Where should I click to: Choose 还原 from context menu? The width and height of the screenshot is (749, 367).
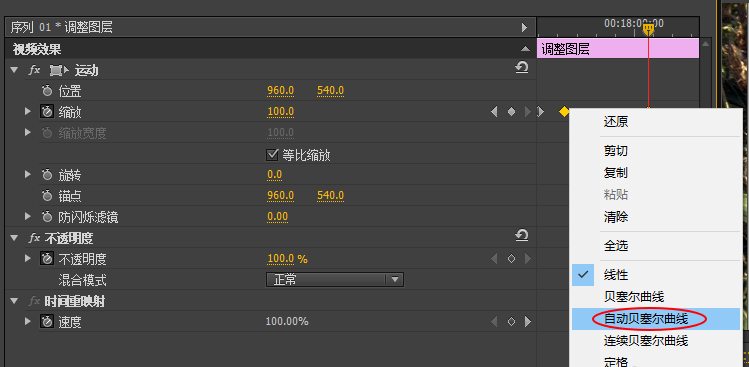click(655, 122)
